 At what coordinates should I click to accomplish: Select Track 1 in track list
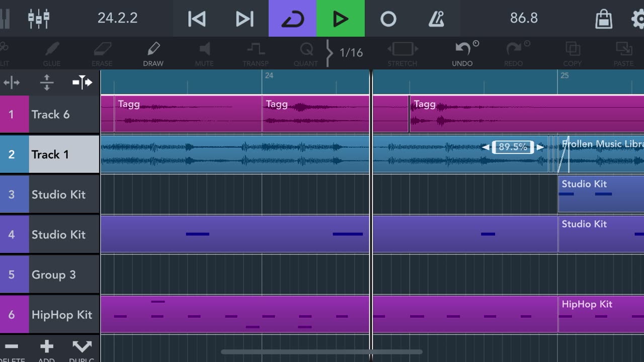pos(64,154)
